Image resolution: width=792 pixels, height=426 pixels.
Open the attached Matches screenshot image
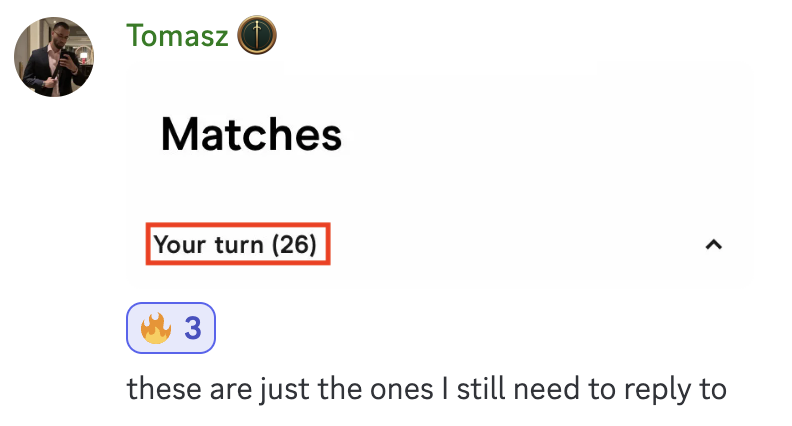pos(439,172)
